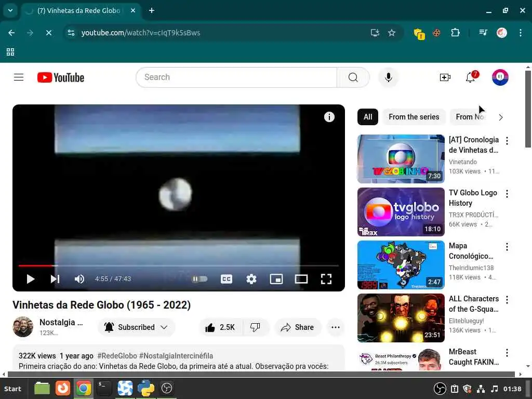Focus the YouTube search field

tap(236, 77)
